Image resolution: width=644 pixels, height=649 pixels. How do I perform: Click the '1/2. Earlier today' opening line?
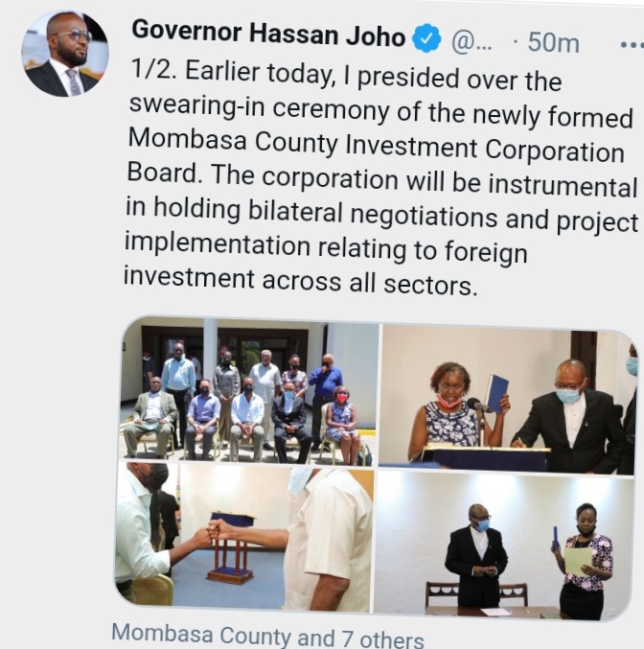pyautogui.click(x=346, y=76)
